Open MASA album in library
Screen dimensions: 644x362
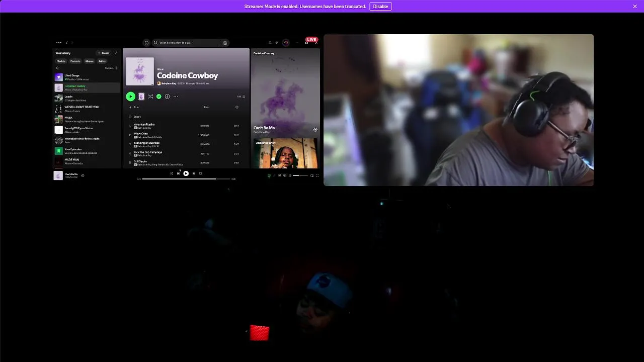point(87,119)
